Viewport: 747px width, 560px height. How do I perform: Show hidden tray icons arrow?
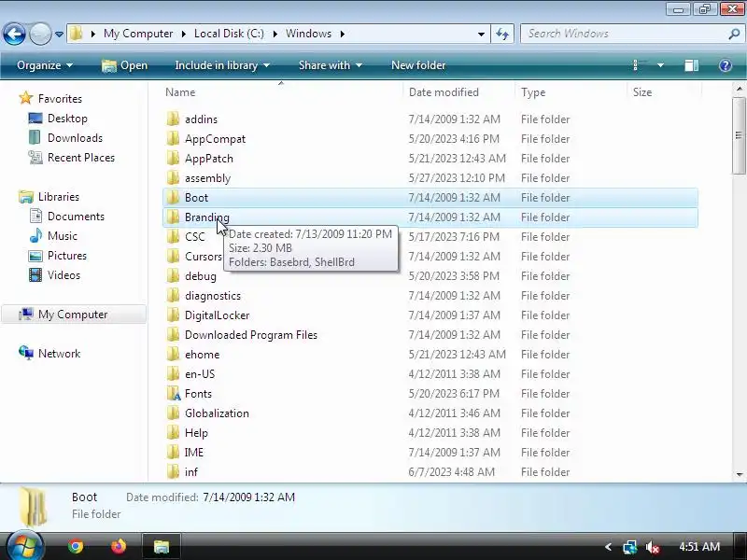click(x=608, y=547)
